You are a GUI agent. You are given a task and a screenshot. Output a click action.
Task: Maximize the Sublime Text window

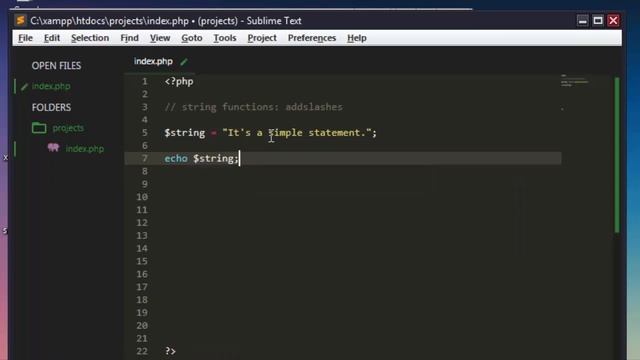pos(598,20)
